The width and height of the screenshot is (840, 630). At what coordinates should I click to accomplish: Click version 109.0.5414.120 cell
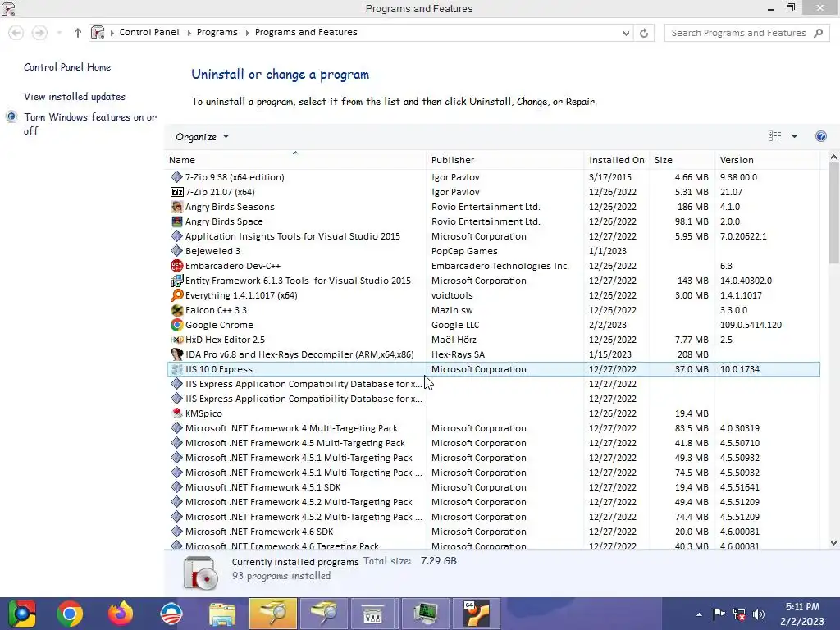click(751, 325)
